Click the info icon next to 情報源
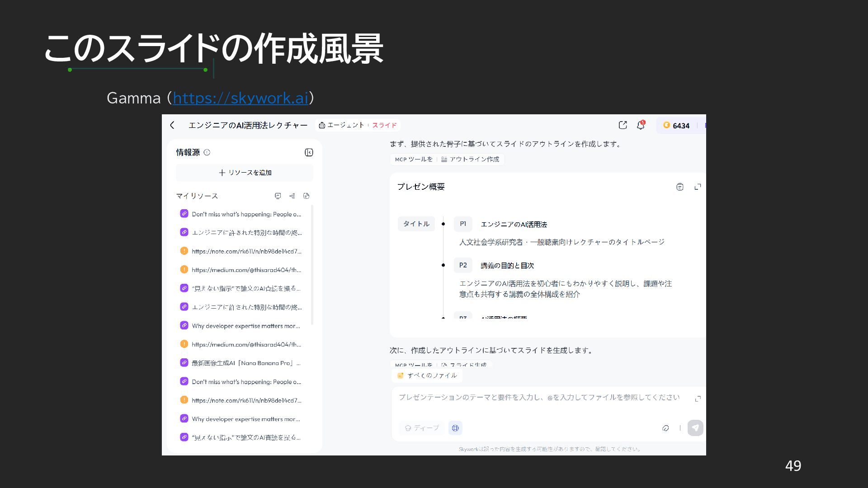 pos(207,152)
